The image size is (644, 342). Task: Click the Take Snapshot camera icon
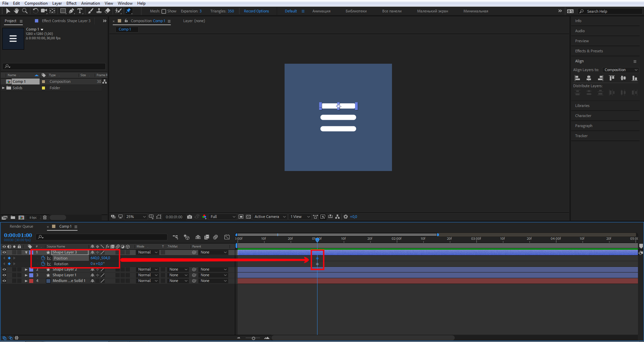point(190,217)
